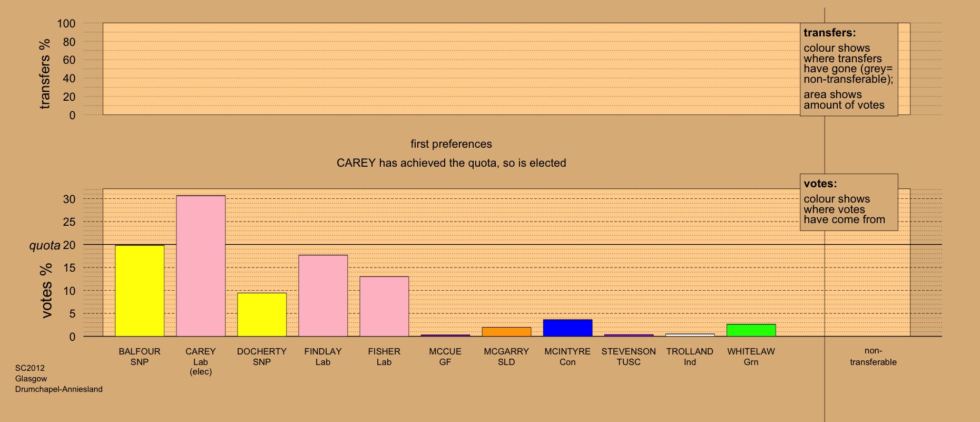Click the STEVENSON TUSC candidate label
The height and width of the screenshot is (422, 980).
629,357
